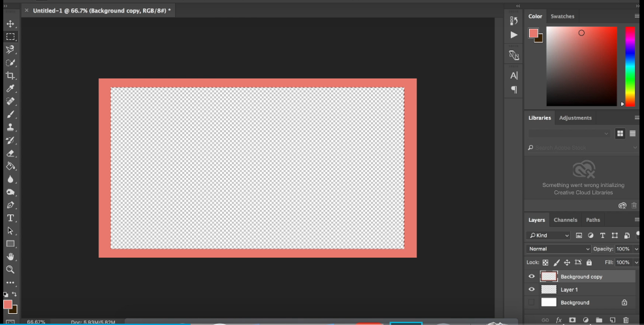
Task: Select the Move tool
Action: (10, 24)
